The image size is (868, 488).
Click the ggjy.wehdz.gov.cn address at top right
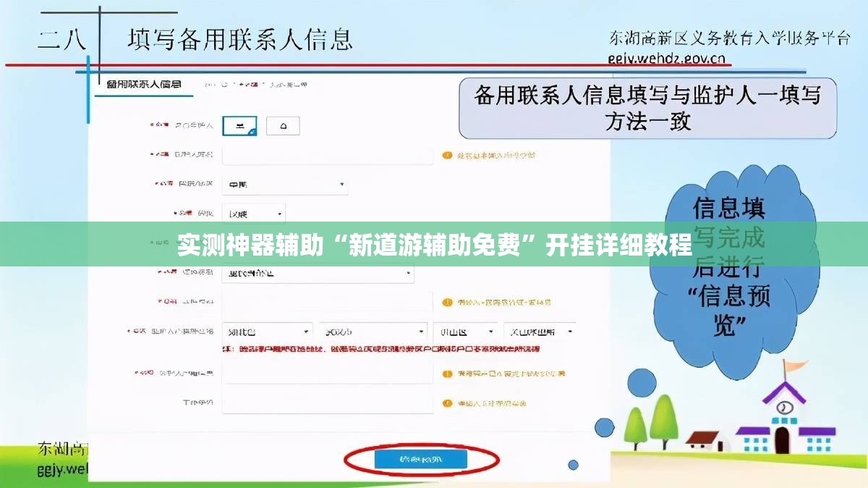click(x=668, y=59)
